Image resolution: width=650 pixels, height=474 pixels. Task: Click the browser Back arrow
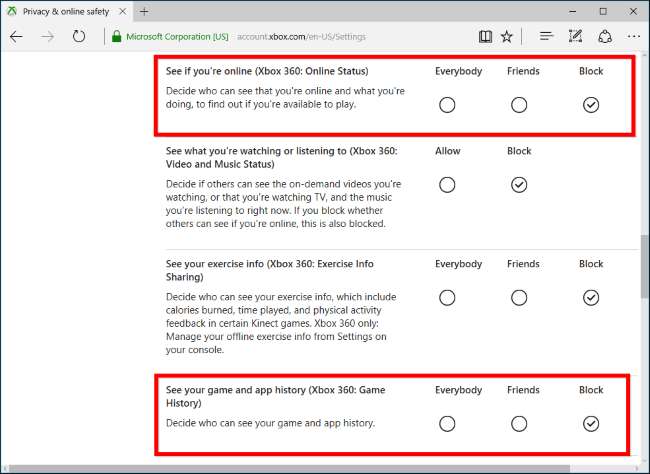pos(16,36)
